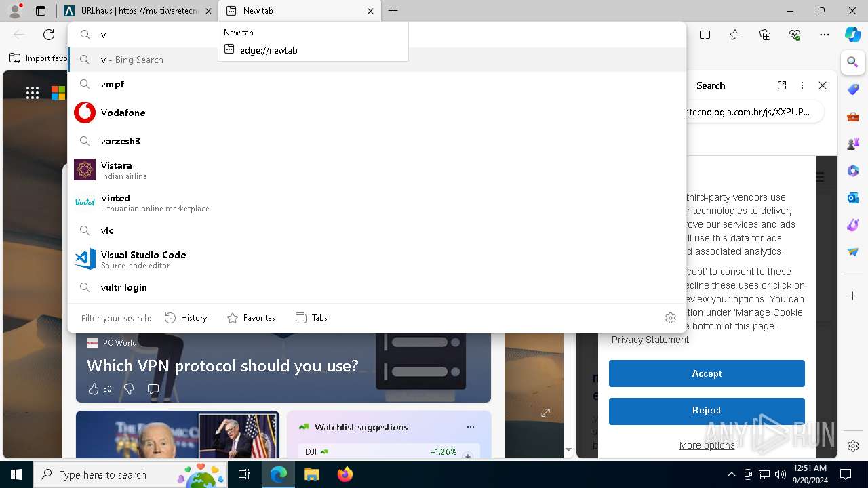Choose the vmpf suggestion

coord(377,84)
